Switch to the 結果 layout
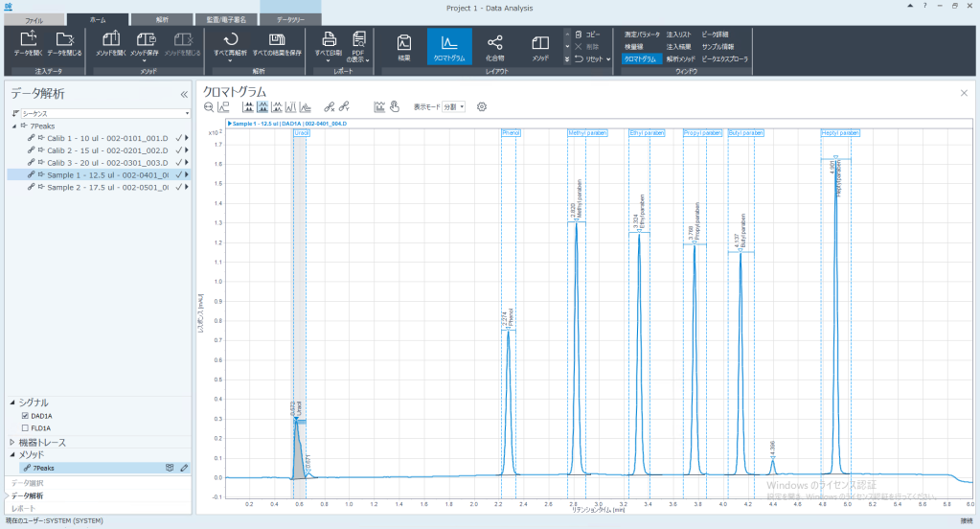The width and height of the screenshot is (980, 529). 404,47
